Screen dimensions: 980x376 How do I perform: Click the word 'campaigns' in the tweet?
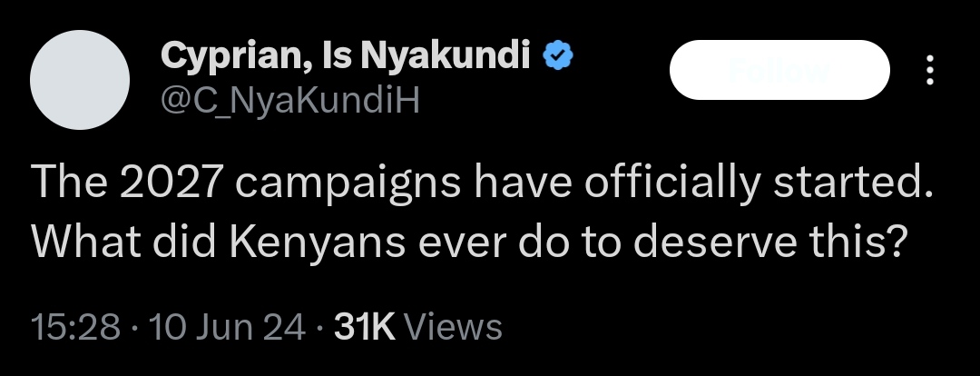[x=348, y=183]
